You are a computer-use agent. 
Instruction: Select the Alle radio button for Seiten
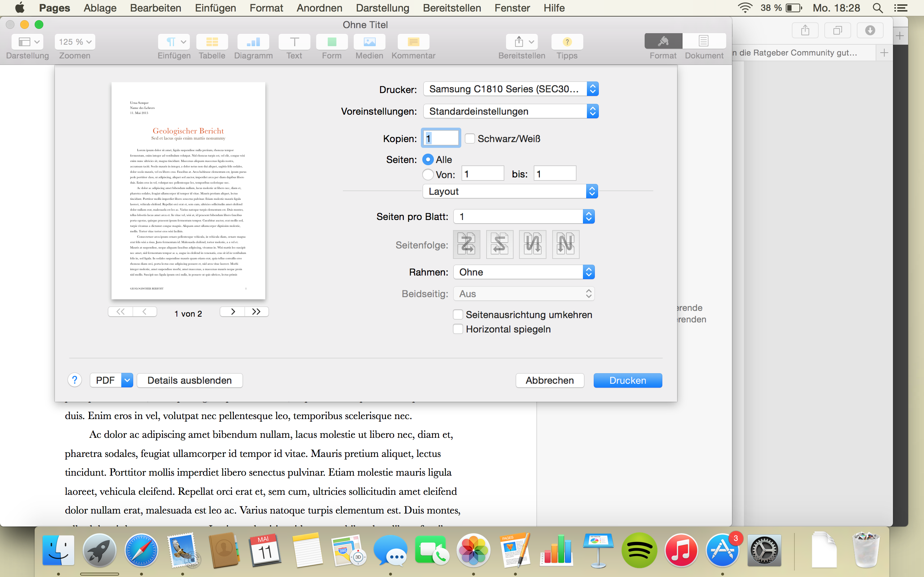coord(428,159)
